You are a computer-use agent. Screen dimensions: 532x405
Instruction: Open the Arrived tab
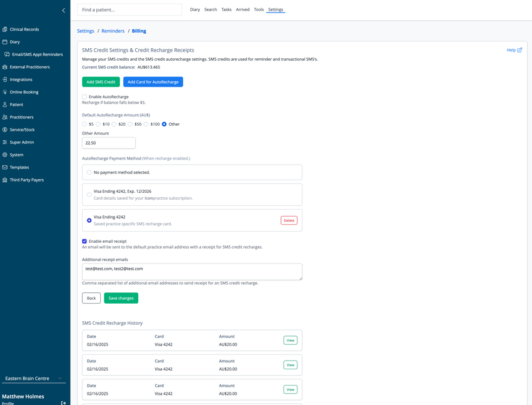click(243, 9)
